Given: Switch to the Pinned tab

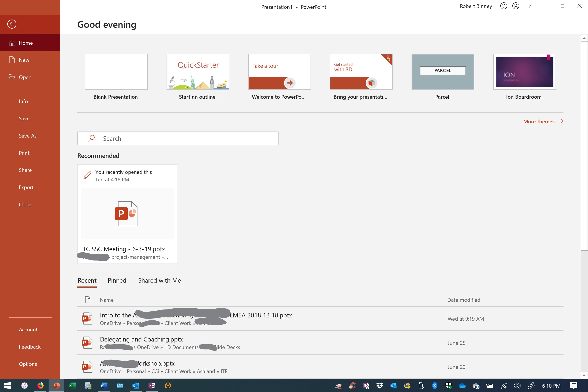Looking at the screenshot, I should (117, 280).
